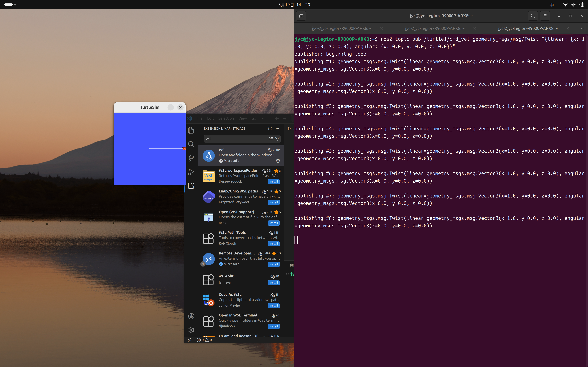The height and width of the screenshot is (367, 588).
Task: Open the clock showing 3月19日 14:20
Action: point(294,5)
